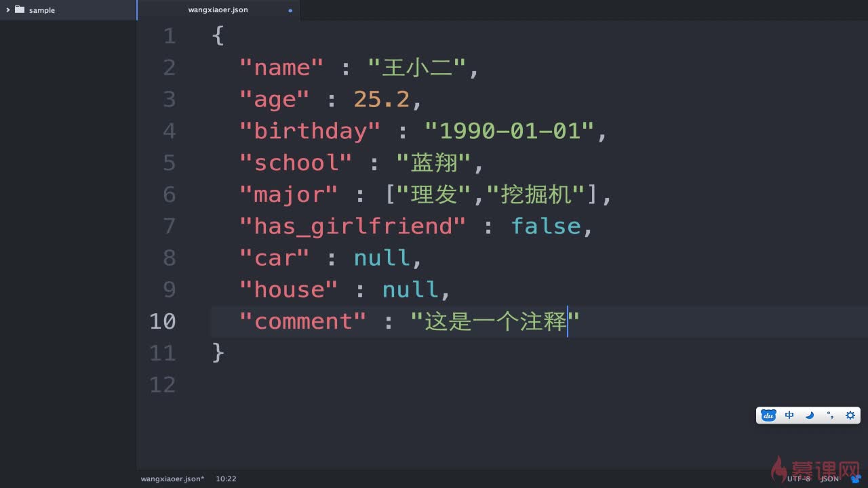The height and width of the screenshot is (488, 868).
Task: Click the "comment" key
Action: (x=303, y=321)
